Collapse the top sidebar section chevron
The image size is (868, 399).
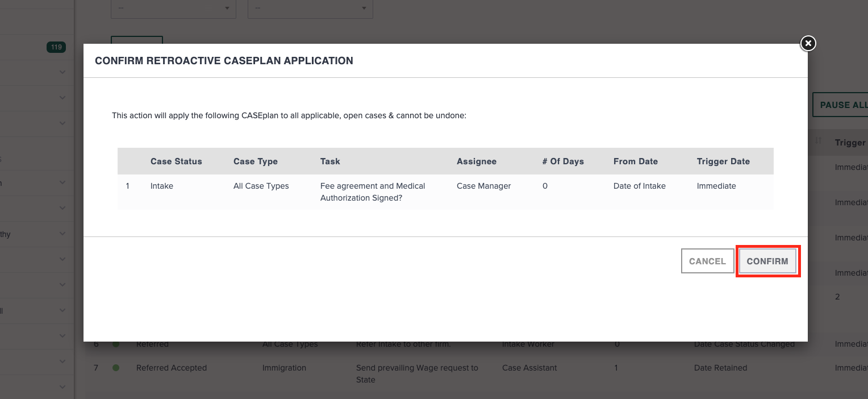62,72
